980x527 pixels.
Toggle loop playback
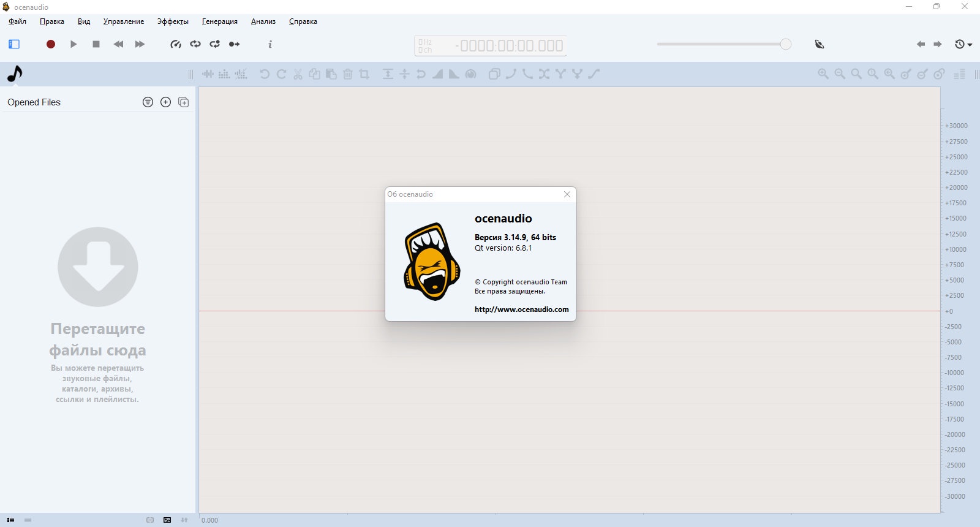point(195,44)
